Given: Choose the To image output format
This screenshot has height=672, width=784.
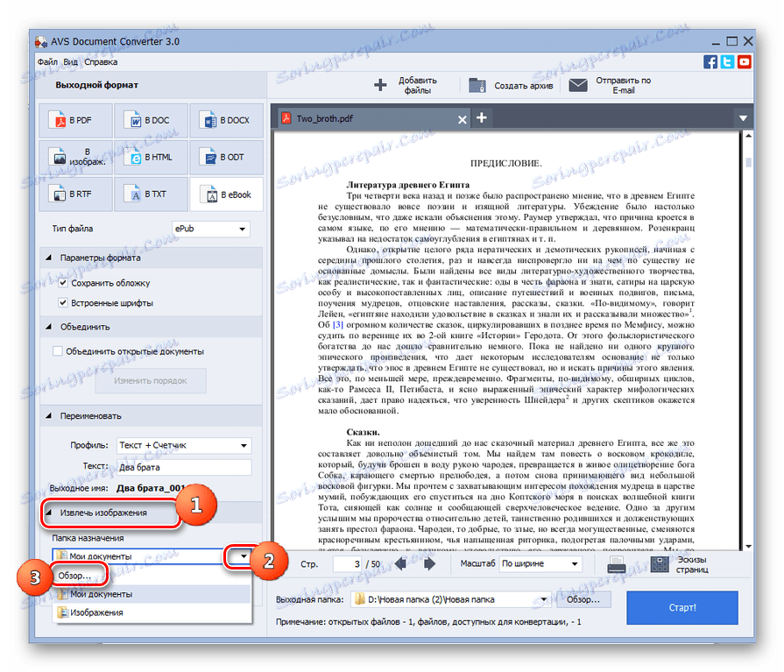Looking at the screenshot, I should [75, 157].
